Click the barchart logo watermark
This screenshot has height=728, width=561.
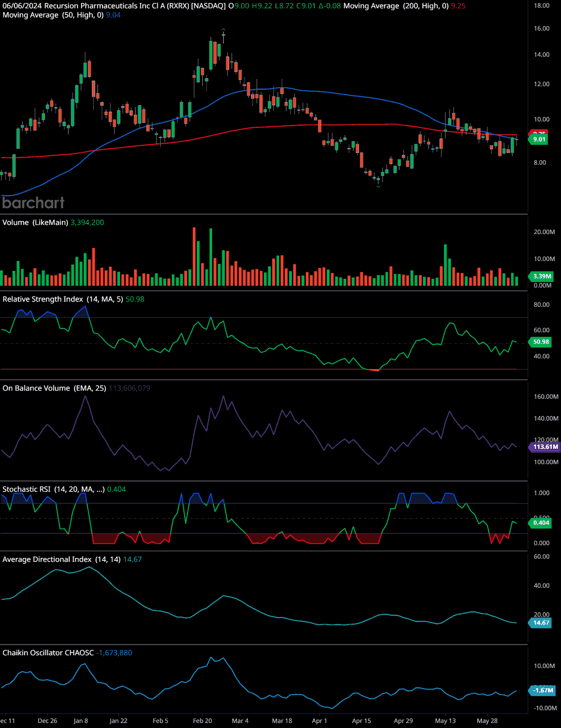click(x=33, y=202)
